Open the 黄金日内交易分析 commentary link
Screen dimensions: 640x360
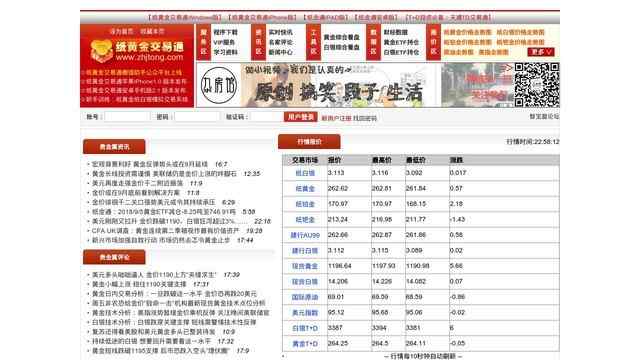click(x=174, y=293)
